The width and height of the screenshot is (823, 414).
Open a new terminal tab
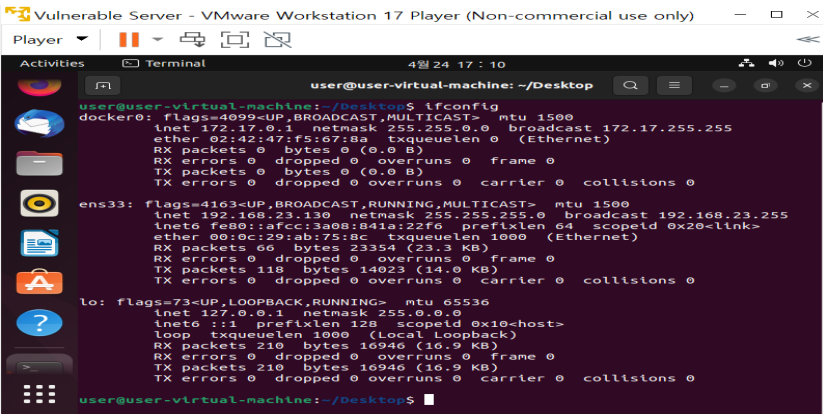103,85
